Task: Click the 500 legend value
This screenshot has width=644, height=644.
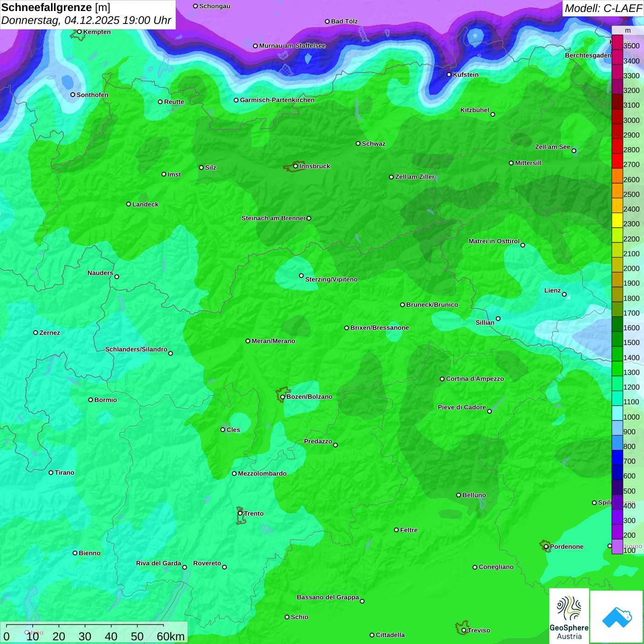Action: click(x=629, y=491)
